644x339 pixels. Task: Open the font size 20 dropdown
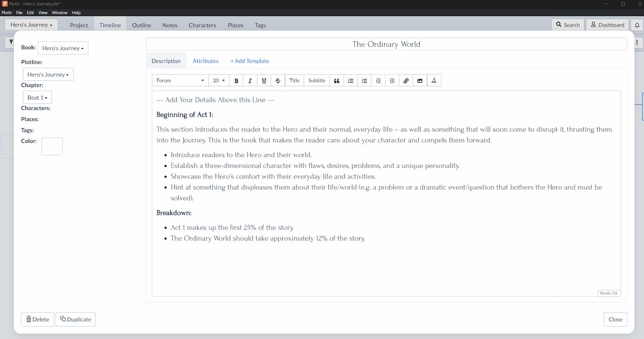pyautogui.click(x=219, y=80)
